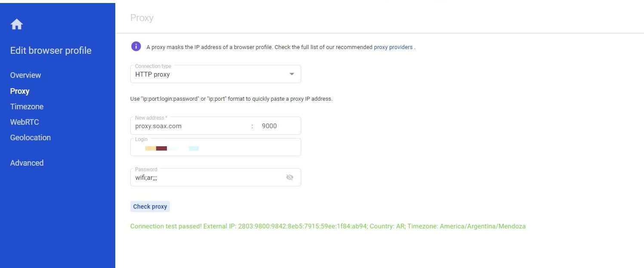
Task: Click the port field showing 9000
Action: (x=275, y=126)
